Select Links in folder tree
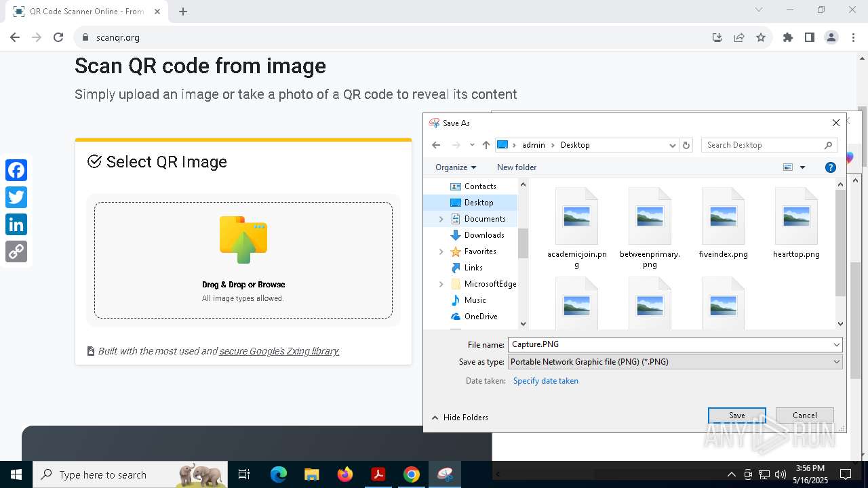868x488 pixels. (473, 268)
